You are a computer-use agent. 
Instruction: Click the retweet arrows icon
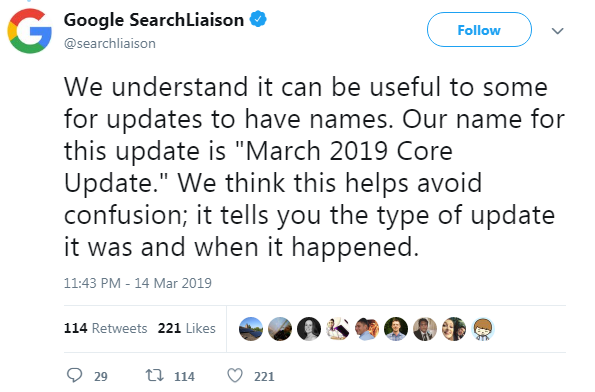click(155, 375)
